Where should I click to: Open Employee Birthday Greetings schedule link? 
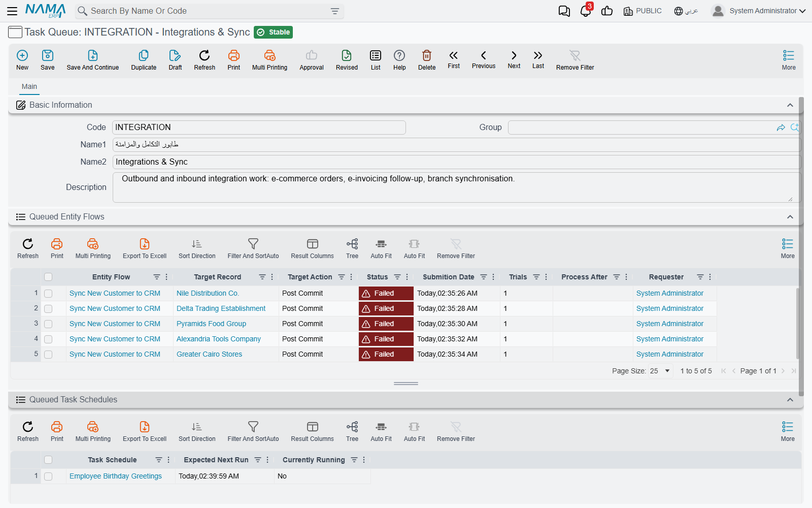(116, 476)
